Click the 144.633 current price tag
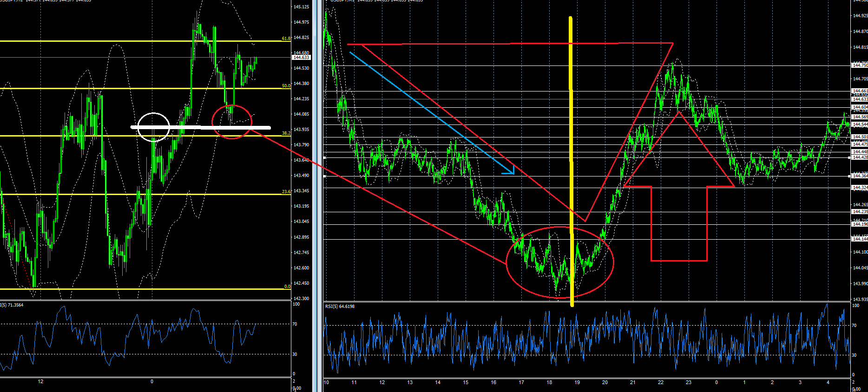 [x=301, y=58]
